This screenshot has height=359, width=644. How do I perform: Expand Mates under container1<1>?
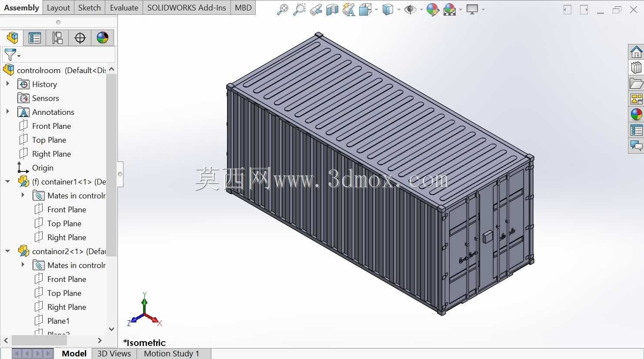click(x=23, y=195)
